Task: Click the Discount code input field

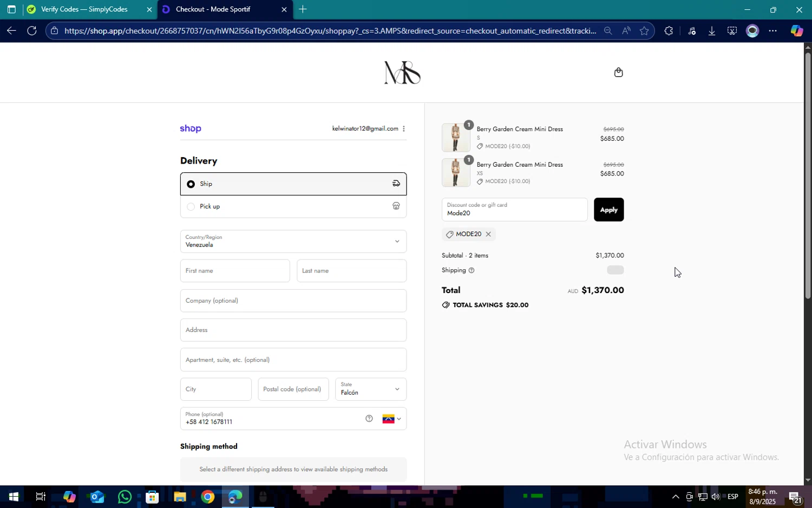Action: [x=514, y=210]
